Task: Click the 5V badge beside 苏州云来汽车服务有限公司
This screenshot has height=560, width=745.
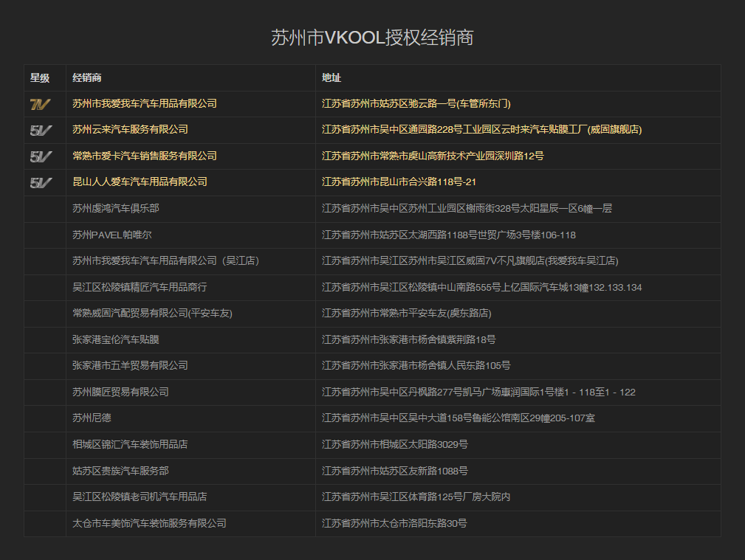Action: click(41, 131)
